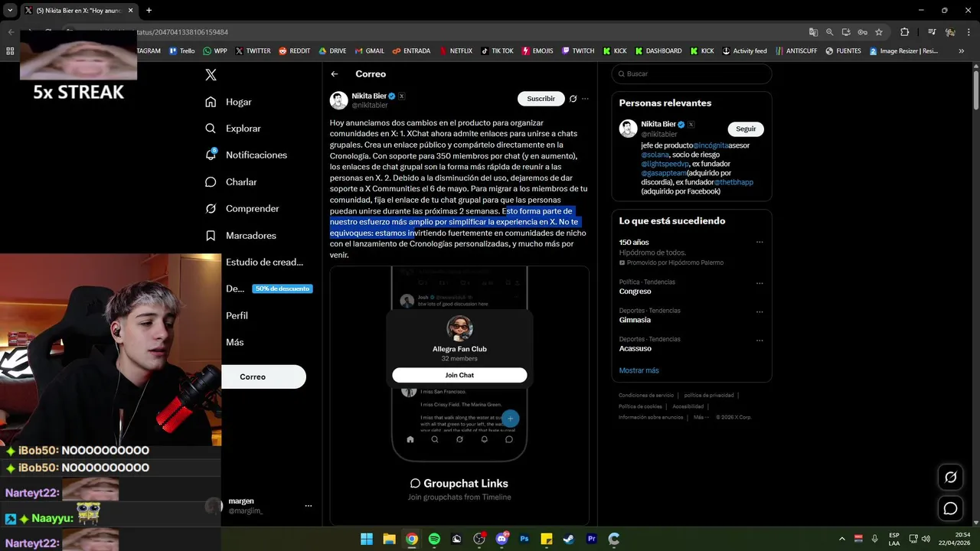This screenshot has width=980, height=551.
Task: Click Suscribir on Nikita Bier's post
Action: (541, 99)
